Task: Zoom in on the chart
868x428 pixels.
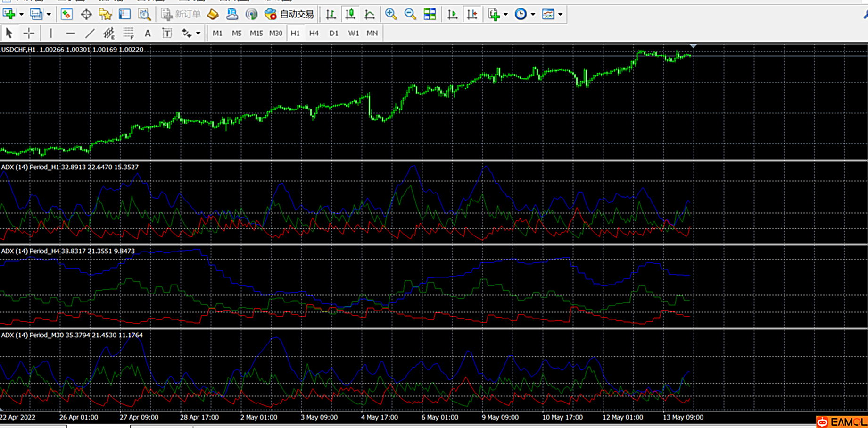Action: click(391, 14)
